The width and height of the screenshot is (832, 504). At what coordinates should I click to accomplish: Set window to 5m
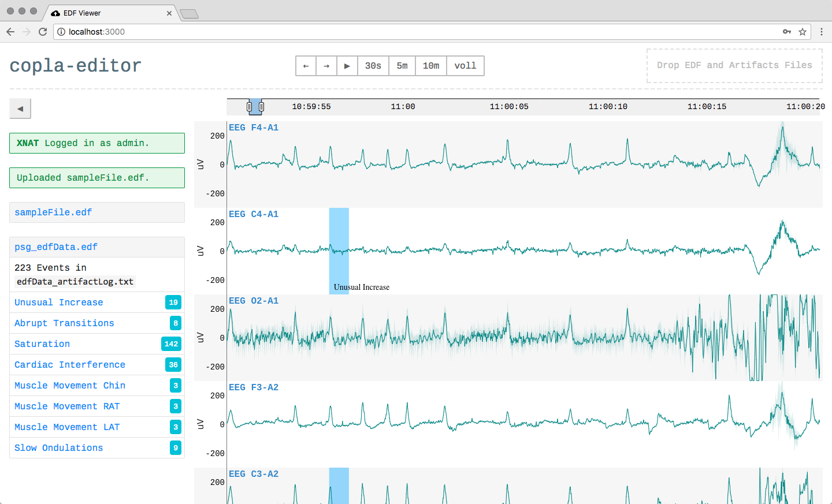[x=402, y=66]
